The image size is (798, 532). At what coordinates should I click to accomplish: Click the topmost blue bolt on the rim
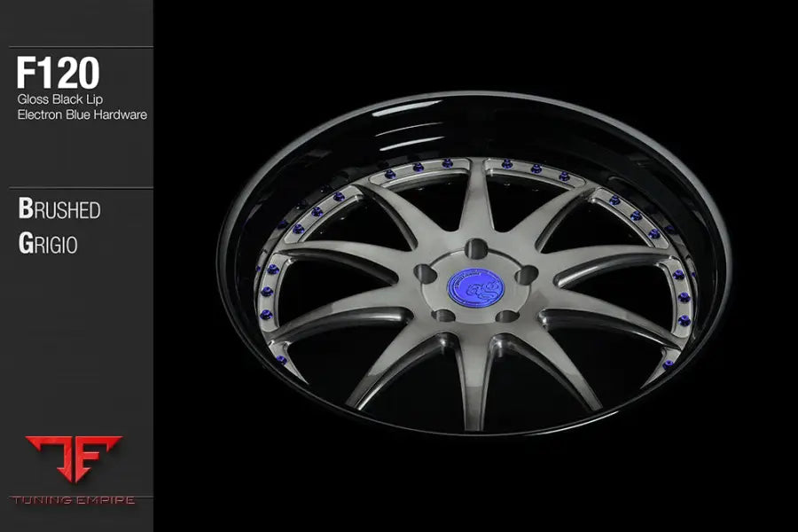[x=506, y=164]
